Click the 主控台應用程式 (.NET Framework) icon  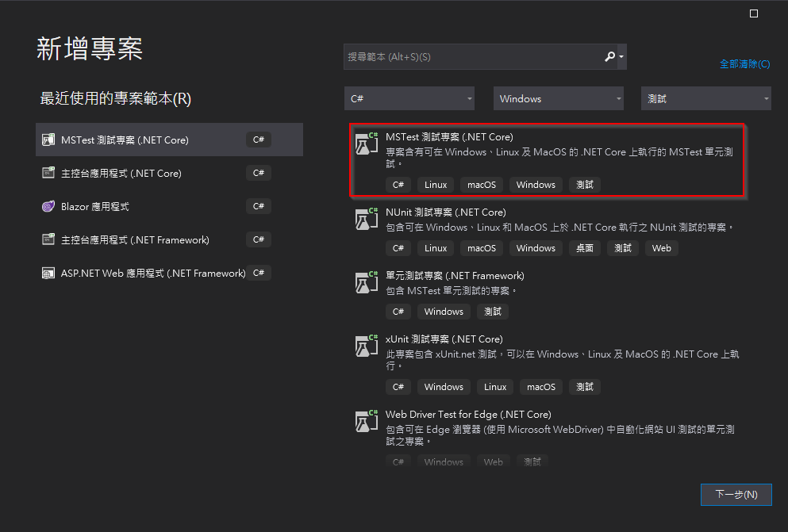(48, 239)
